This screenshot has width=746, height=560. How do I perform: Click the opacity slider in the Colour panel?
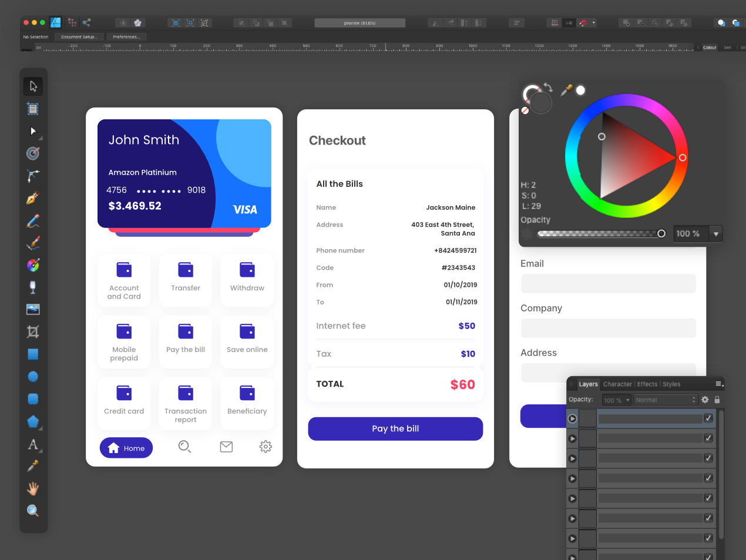[599, 234]
